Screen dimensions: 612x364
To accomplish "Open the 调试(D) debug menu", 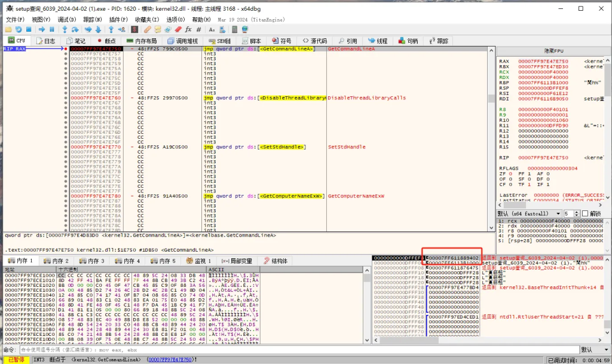I will [x=67, y=20].
